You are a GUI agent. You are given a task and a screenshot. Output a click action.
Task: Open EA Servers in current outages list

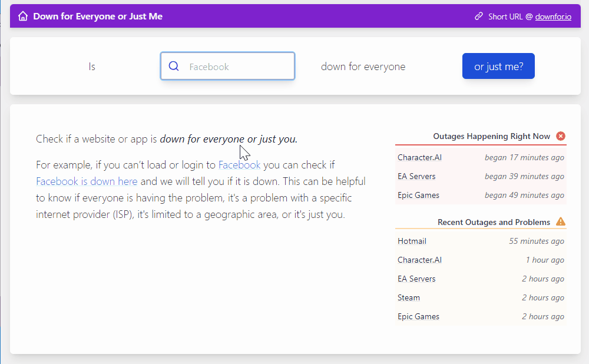pos(416,176)
